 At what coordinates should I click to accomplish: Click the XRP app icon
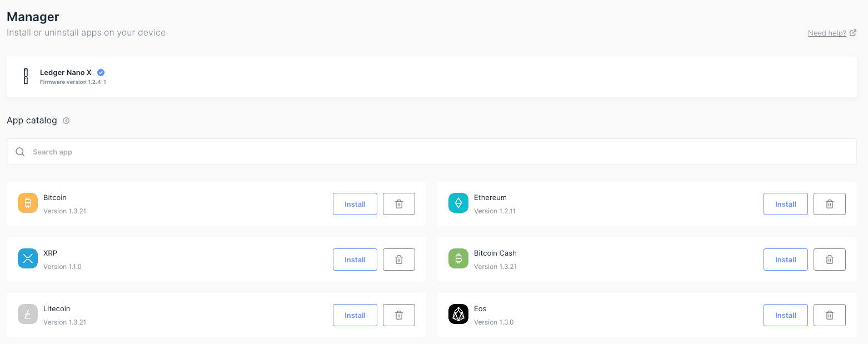click(28, 259)
